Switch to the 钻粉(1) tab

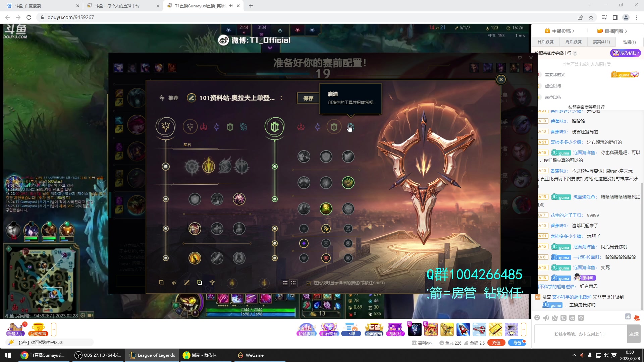[x=630, y=42]
